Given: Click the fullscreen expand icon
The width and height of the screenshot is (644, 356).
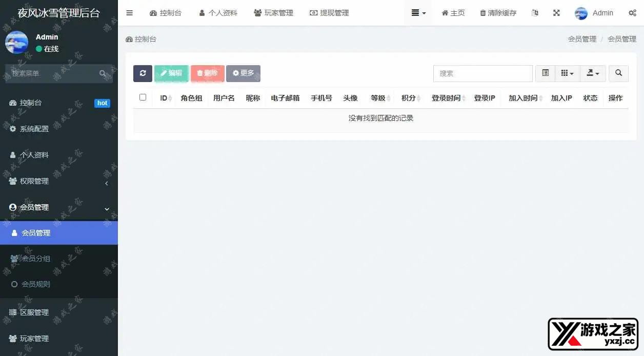Looking at the screenshot, I should [556, 13].
